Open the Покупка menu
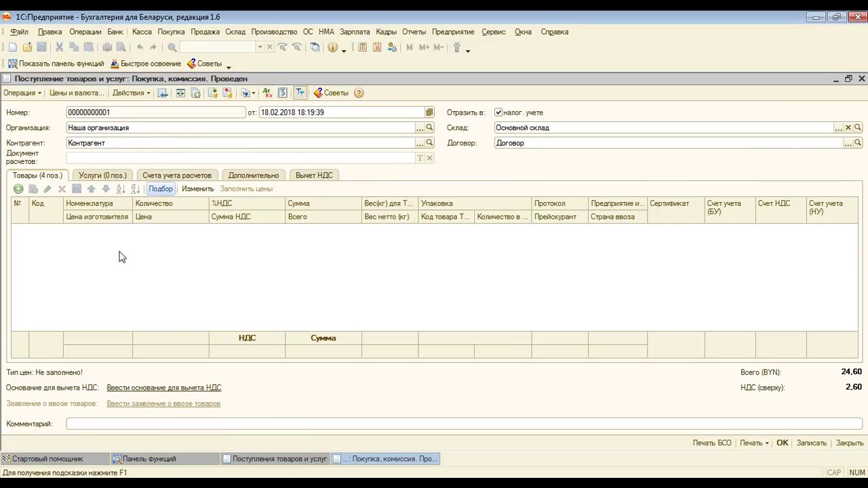Image resolution: width=868 pixels, height=488 pixels. 171,32
